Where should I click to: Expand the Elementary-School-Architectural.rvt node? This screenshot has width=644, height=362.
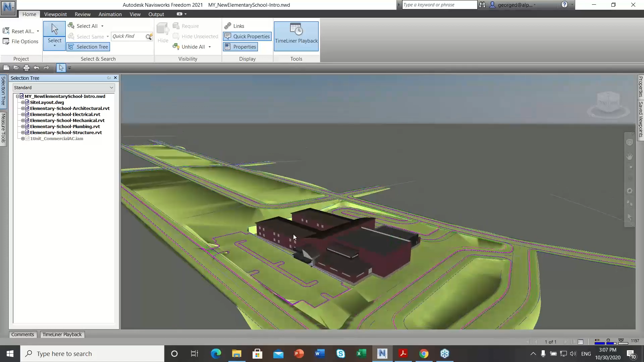(22, 108)
